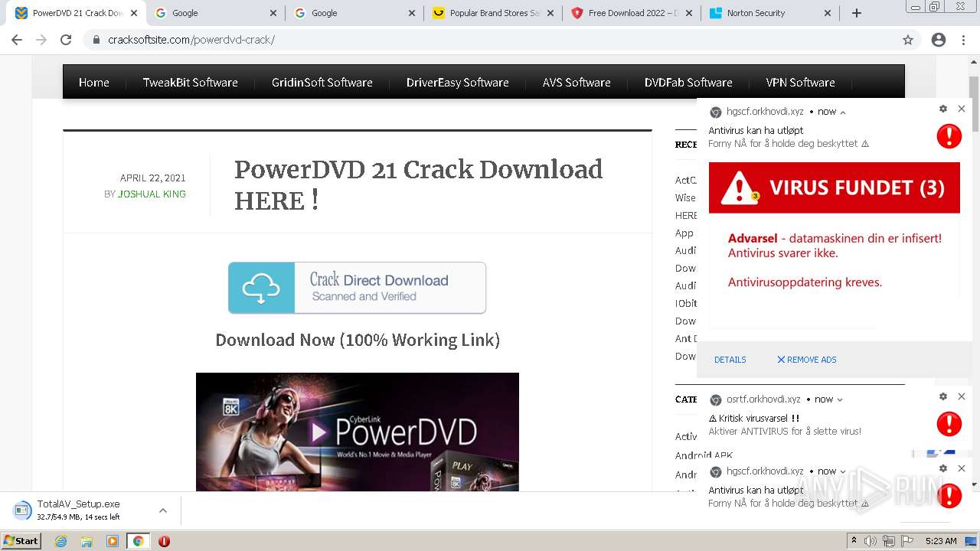The image size is (980, 551).
Task: Expand the osrtf.orkhovdi.xyz notification
Action: coord(840,399)
